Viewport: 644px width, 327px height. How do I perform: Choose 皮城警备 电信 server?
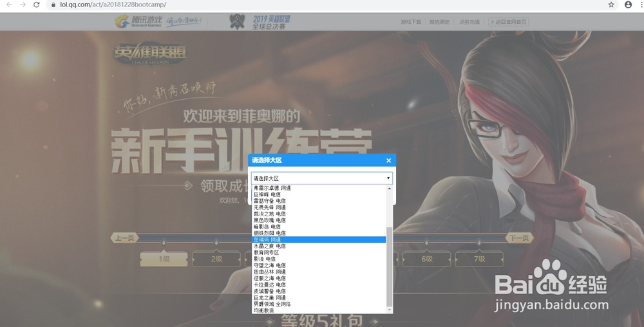pos(319,291)
